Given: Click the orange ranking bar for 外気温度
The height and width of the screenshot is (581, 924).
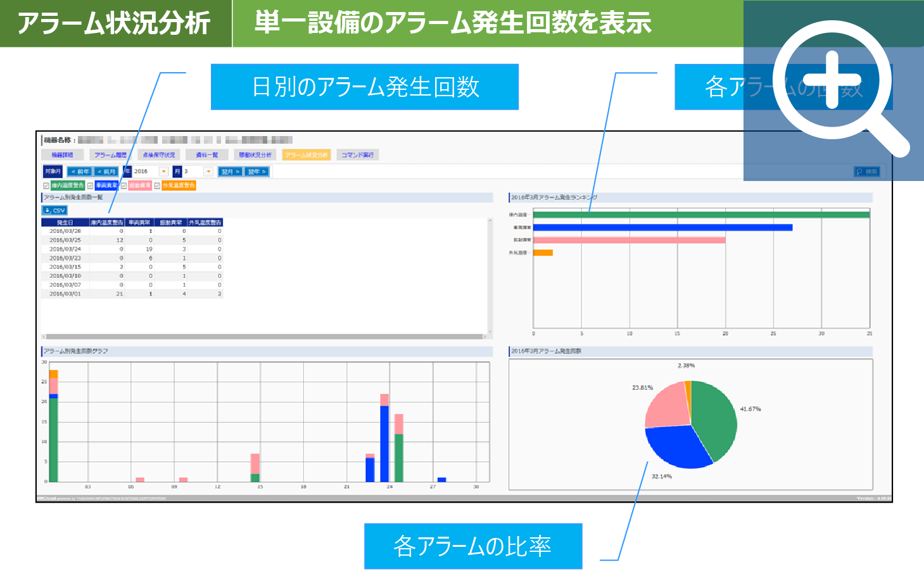Looking at the screenshot, I should [x=543, y=253].
